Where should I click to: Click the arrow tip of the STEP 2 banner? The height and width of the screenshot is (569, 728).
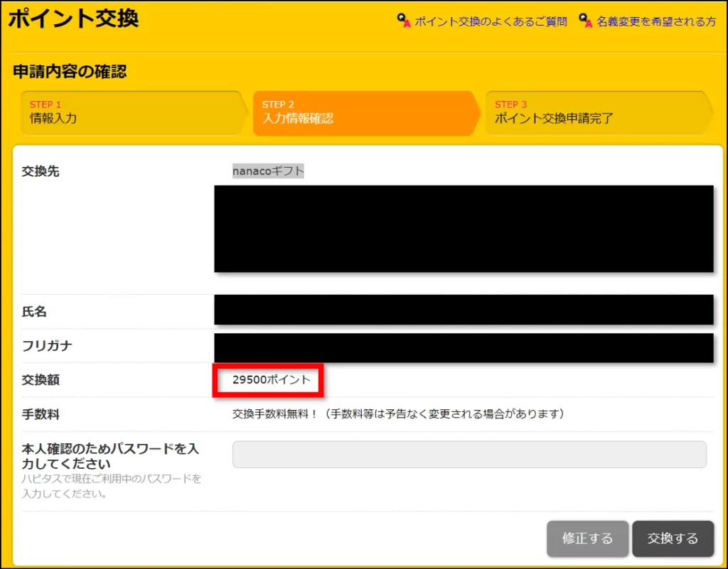coord(478,114)
